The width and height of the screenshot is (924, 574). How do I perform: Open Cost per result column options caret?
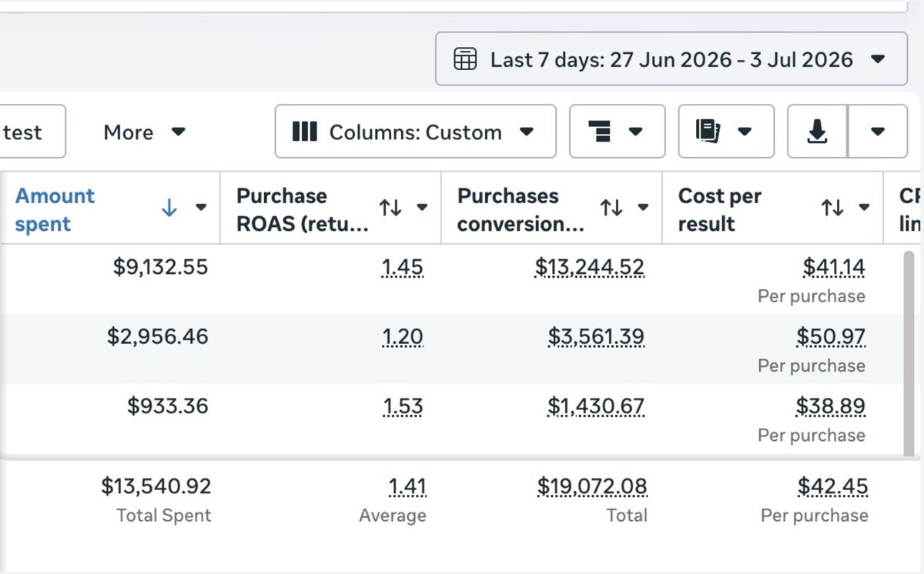(864, 208)
